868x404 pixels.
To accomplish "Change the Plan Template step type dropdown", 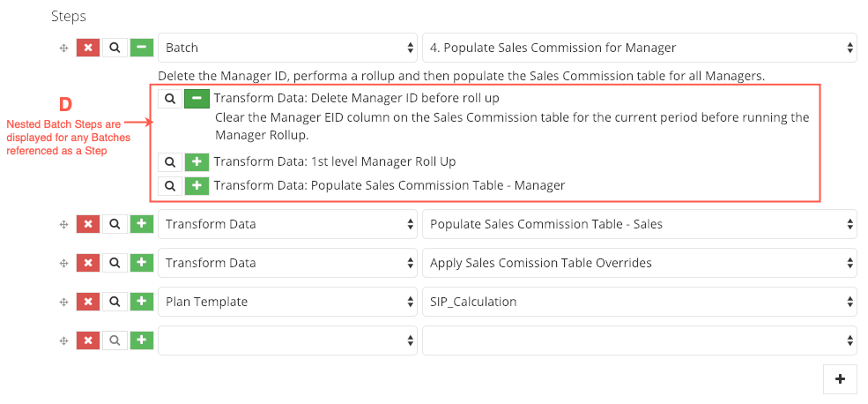I will pos(287,302).
